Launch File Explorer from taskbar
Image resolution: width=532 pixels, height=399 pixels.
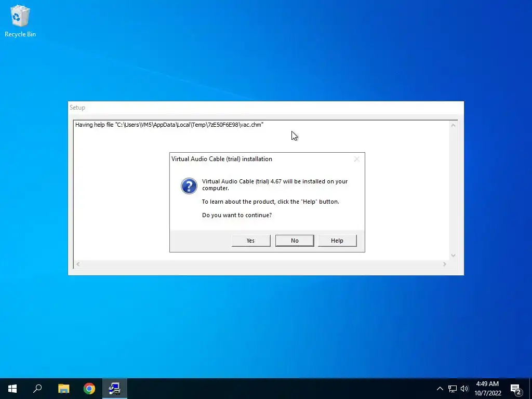[63, 389]
